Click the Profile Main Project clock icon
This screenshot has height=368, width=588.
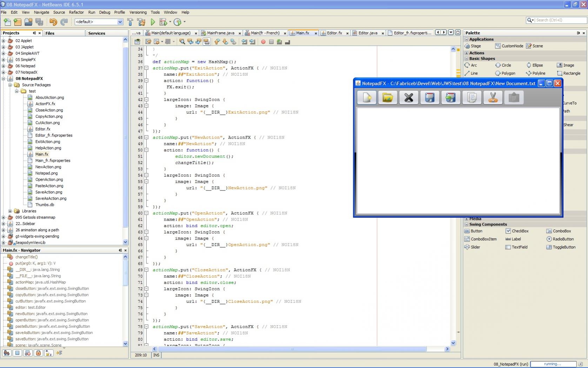click(x=178, y=22)
